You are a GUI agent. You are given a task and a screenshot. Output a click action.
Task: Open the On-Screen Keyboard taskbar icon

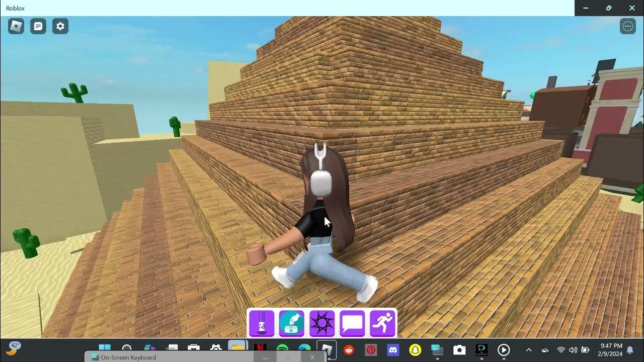(x=437, y=349)
